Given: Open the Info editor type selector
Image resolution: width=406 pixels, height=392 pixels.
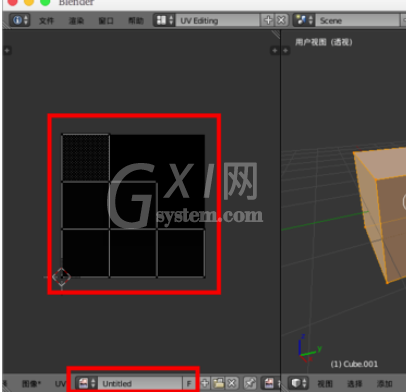Looking at the screenshot, I should 19,20.
